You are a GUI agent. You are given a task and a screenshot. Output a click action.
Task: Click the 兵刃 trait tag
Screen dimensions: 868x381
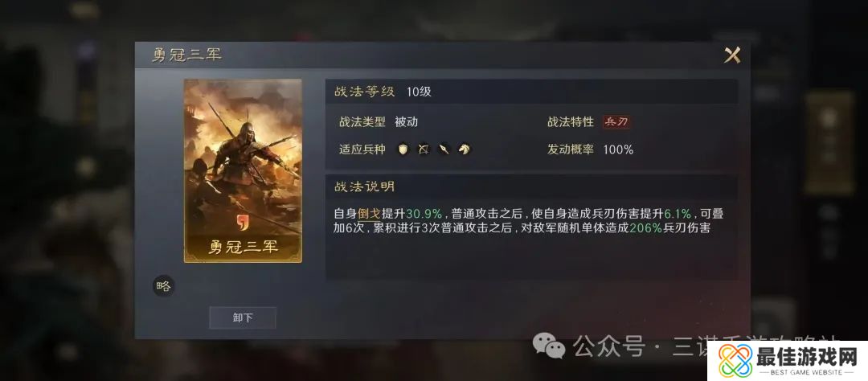[616, 122]
